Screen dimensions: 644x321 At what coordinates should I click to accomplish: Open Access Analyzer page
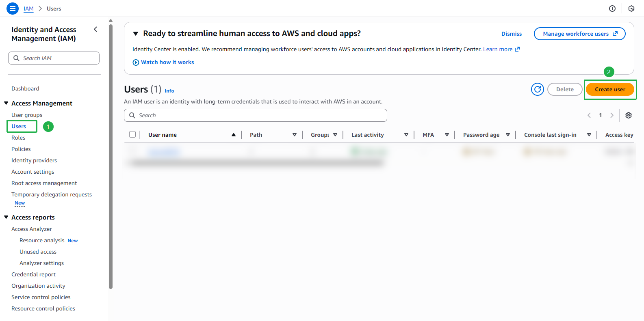pyautogui.click(x=32, y=229)
